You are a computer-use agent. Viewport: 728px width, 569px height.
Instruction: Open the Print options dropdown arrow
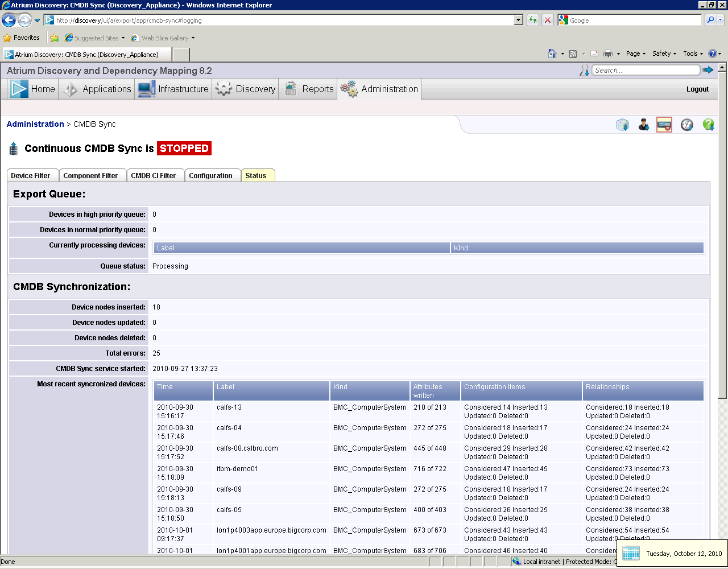(618, 53)
